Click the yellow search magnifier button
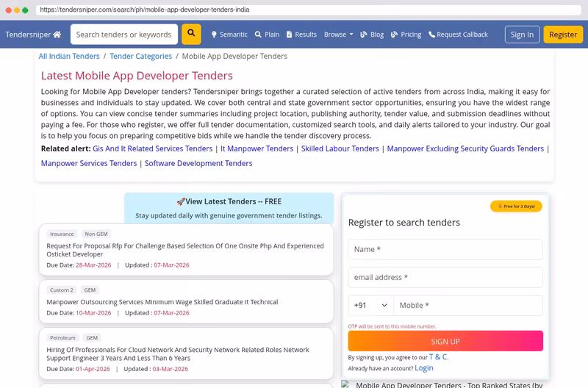Viewport: 588px width, 388px height. coord(191,34)
